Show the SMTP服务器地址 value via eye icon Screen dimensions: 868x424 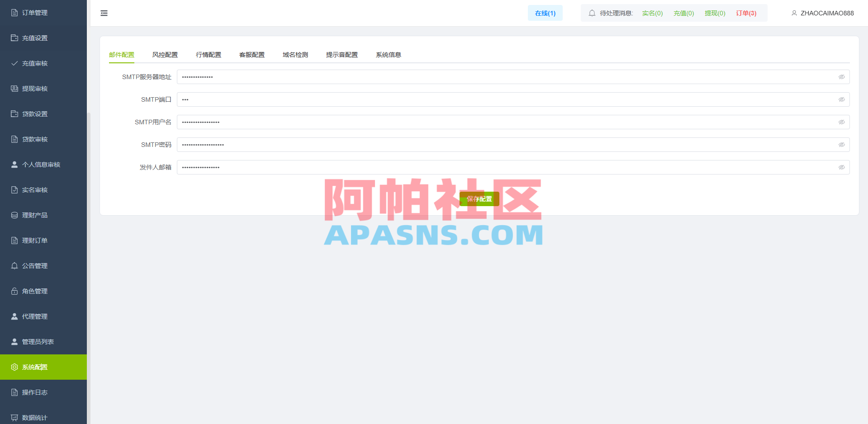(842, 77)
